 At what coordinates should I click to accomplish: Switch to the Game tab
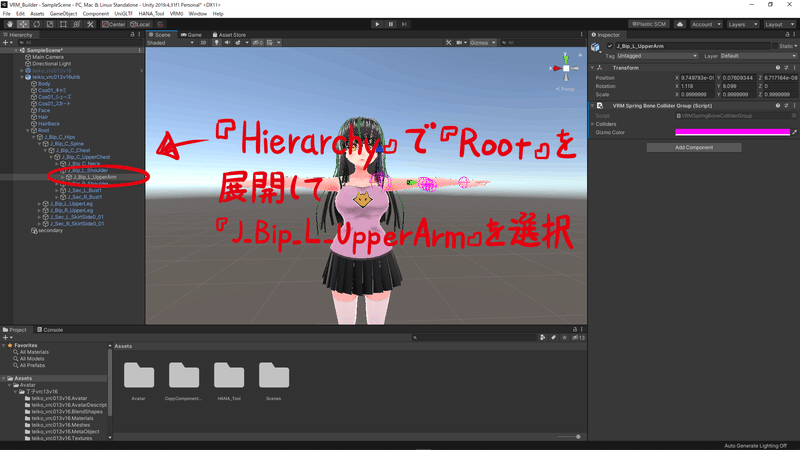[x=192, y=35]
